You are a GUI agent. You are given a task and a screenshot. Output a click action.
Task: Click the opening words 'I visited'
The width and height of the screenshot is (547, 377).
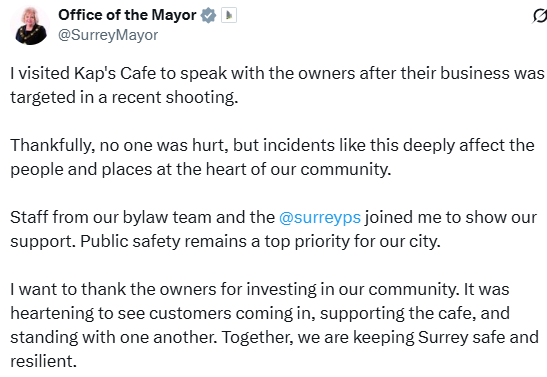(40, 74)
